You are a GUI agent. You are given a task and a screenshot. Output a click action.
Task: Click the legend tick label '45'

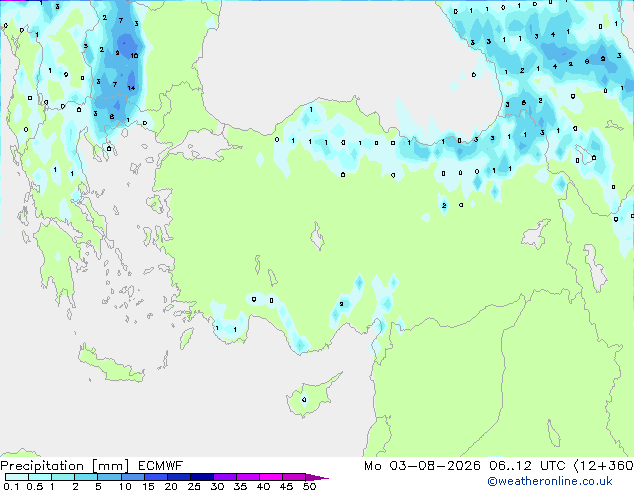pyautogui.click(x=286, y=486)
